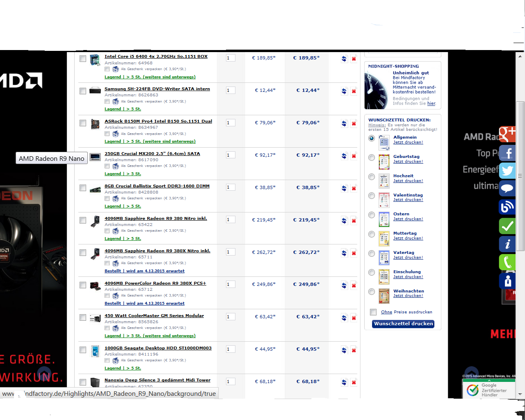Click the Einschulung template thumbnail
Screen dimensions: 525x420
(x=384, y=277)
